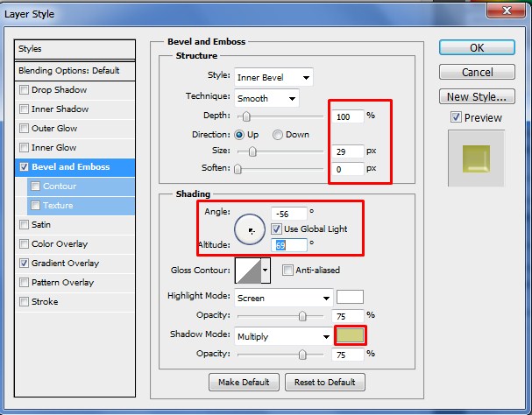Select the Down direction radio button
The width and height of the screenshot is (532, 415).
tap(278, 135)
